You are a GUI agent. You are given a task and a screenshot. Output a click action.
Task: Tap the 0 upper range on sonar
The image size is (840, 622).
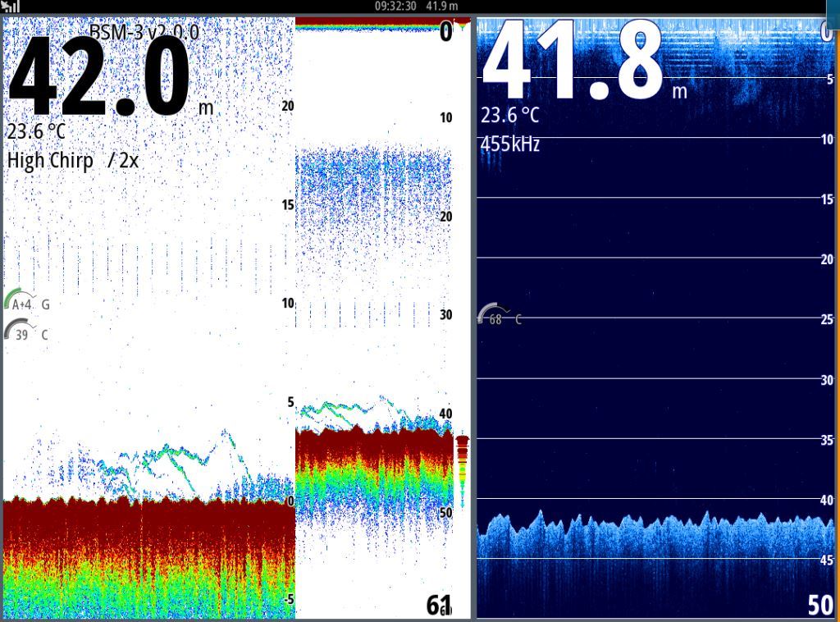tap(445, 33)
